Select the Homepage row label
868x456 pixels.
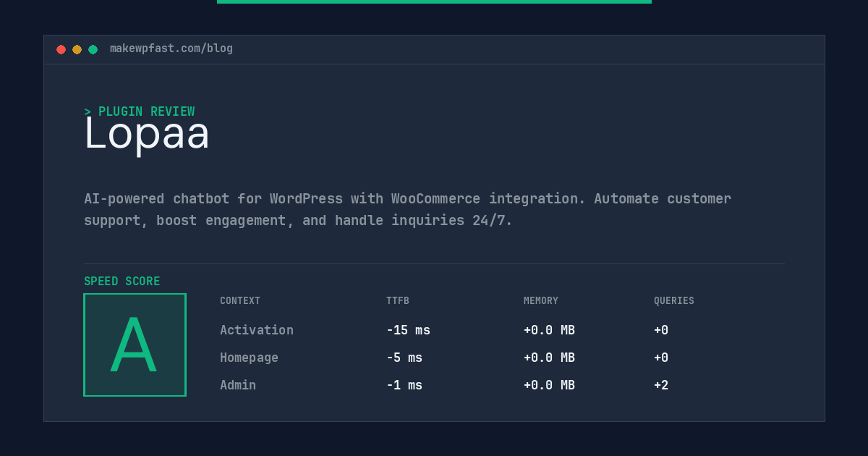(x=249, y=358)
